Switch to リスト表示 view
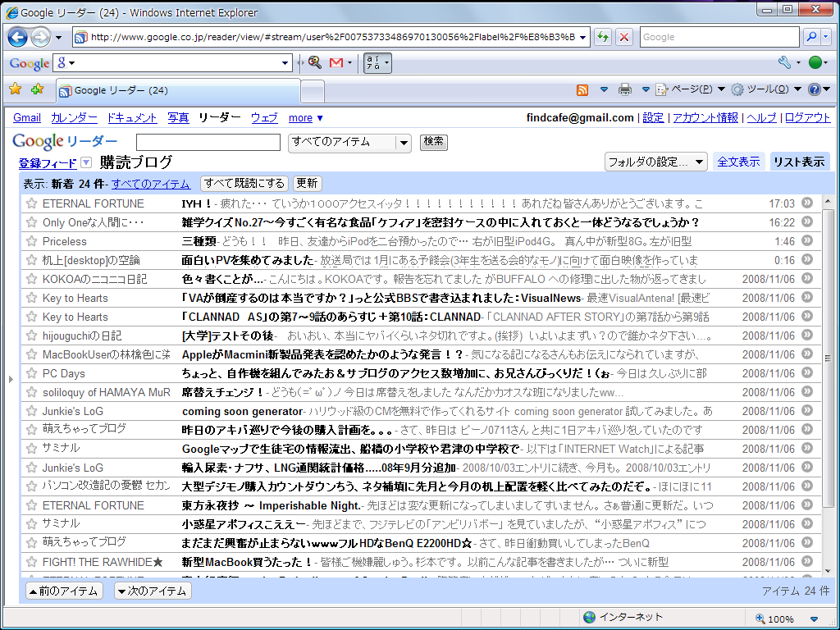The image size is (840, 630). pos(799,162)
